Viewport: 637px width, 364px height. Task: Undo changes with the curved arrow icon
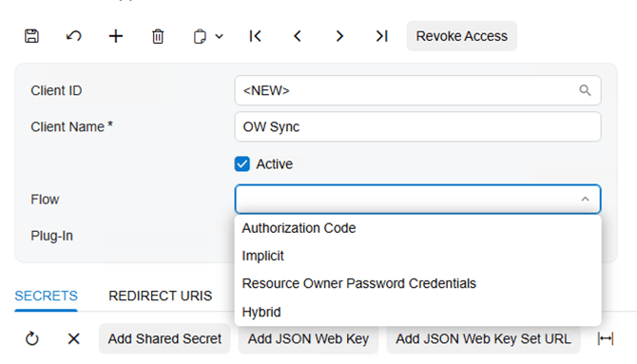73,36
